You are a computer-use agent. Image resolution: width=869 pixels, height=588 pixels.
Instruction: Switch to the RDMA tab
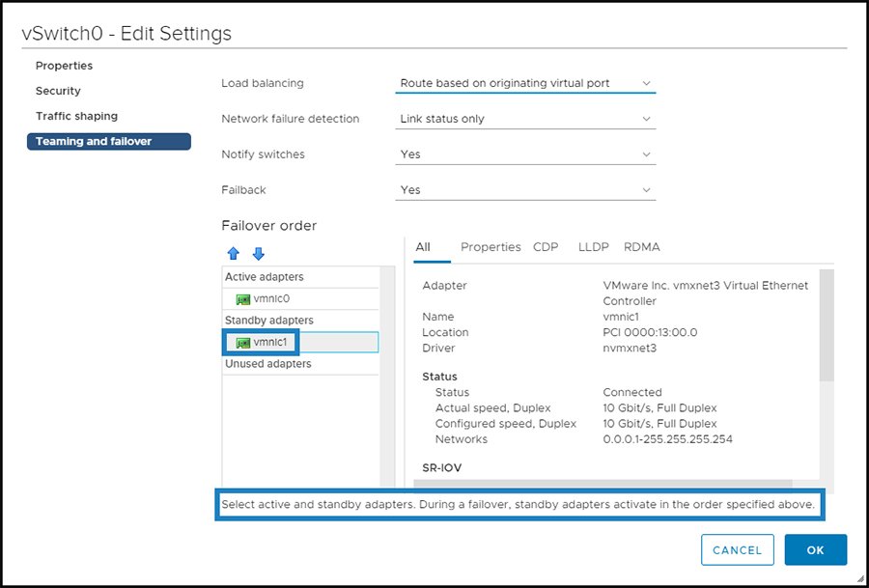(x=641, y=247)
